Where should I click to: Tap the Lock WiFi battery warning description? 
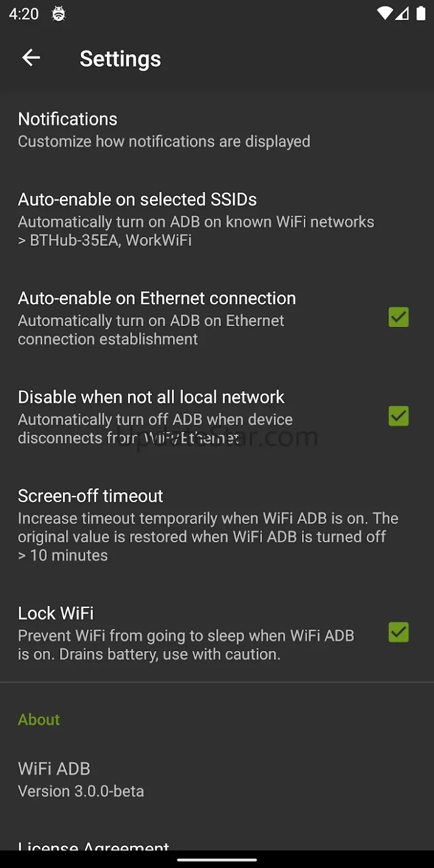[x=186, y=645]
